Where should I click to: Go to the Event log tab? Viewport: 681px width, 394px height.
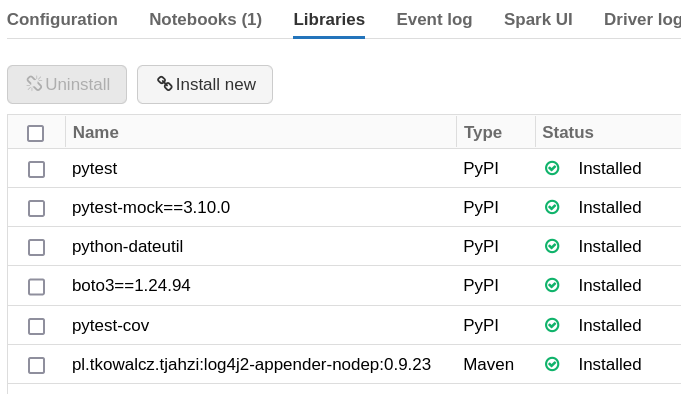[434, 20]
